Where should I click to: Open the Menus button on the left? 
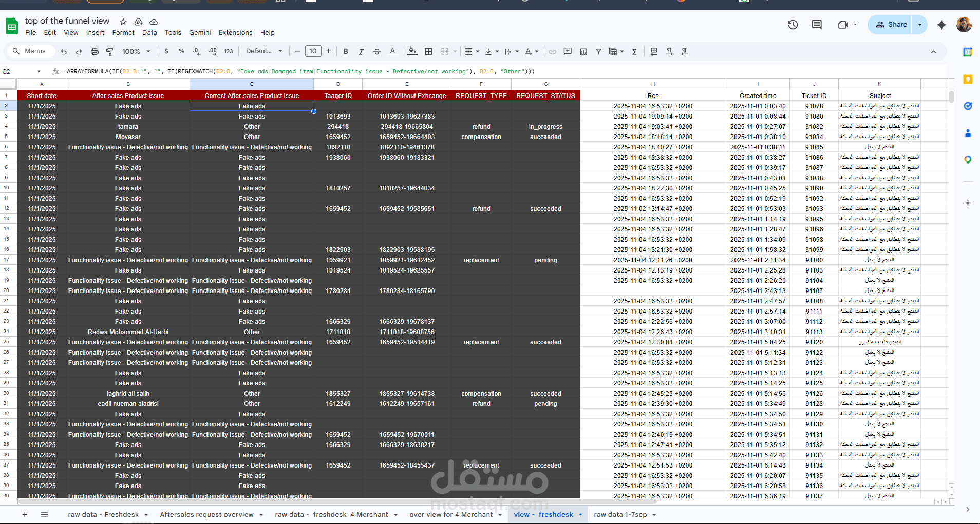pos(30,51)
